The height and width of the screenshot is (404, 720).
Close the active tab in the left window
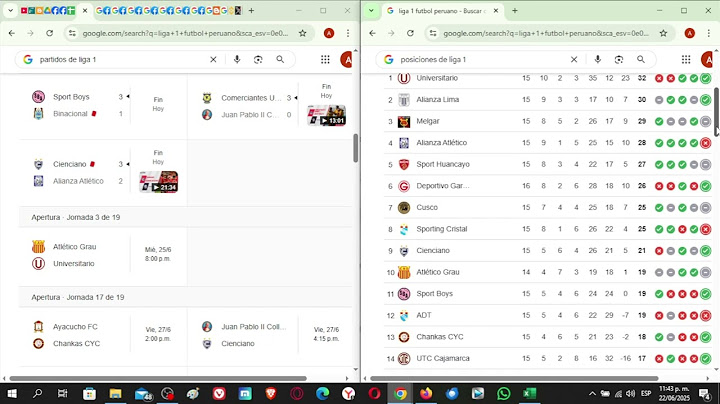click(85, 11)
